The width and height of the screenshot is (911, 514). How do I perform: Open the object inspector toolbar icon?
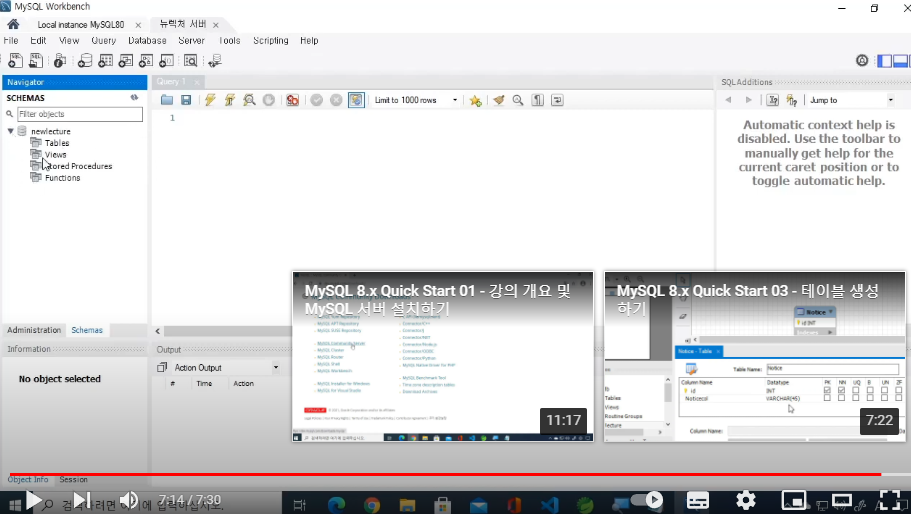point(59,60)
